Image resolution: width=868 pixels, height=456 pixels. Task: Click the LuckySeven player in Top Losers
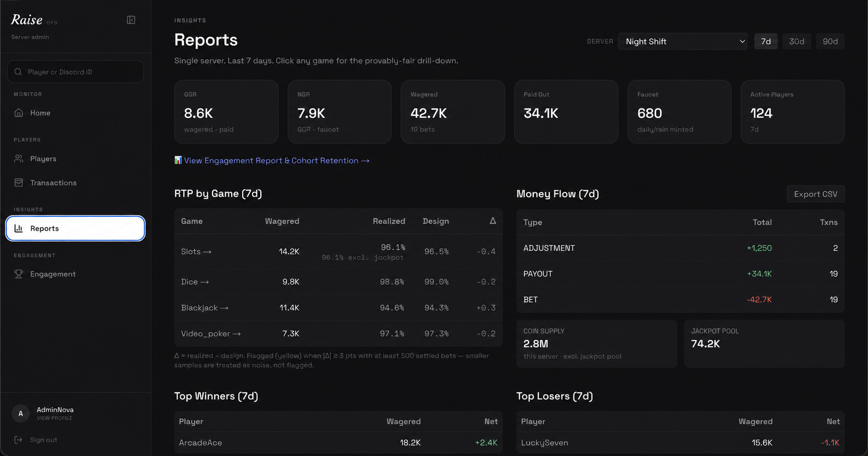tap(544, 443)
